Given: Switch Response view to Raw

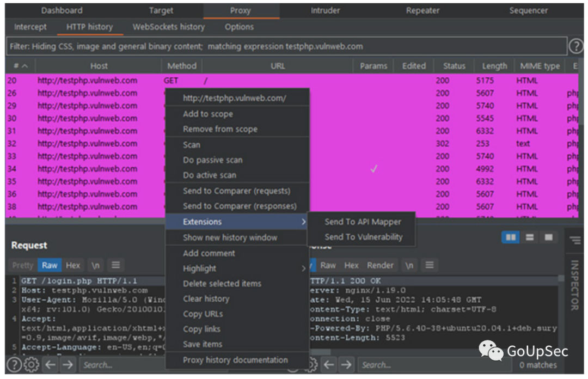Looking at the screenshot, I should (x=328, y=265).
